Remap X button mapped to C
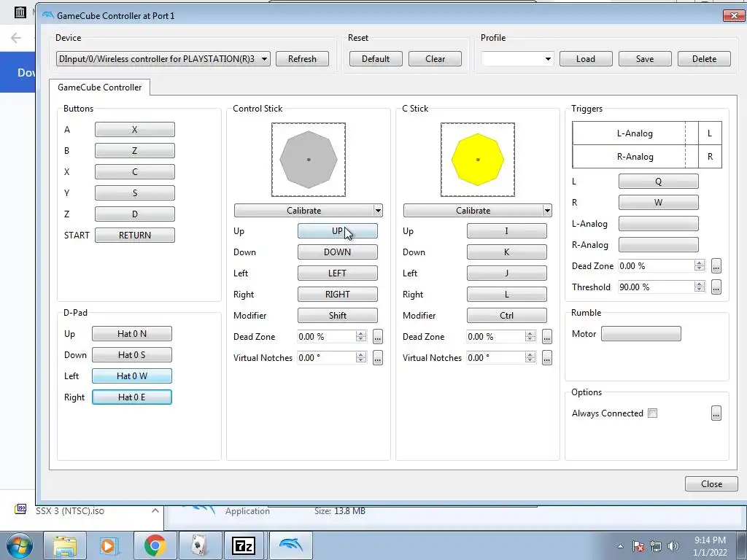 [x=135, y=172]
